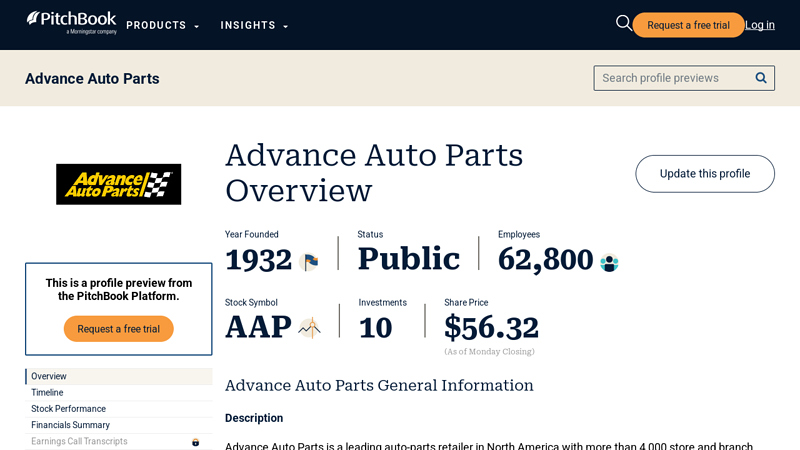Open the Log in link
This screenshot has width=800, height=450.
pos(760,25)
